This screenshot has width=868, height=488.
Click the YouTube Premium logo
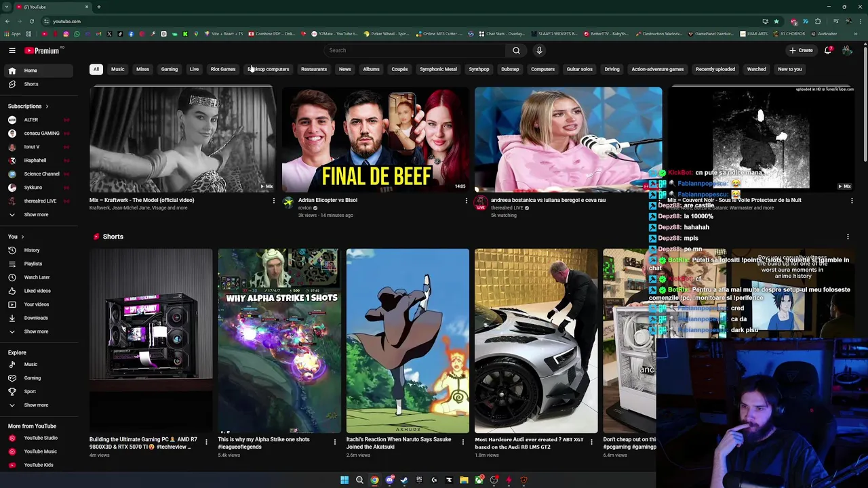click(42, 50)
